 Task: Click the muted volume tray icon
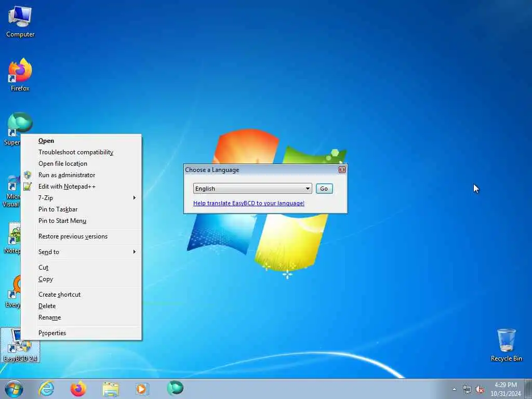coord(480,390)
